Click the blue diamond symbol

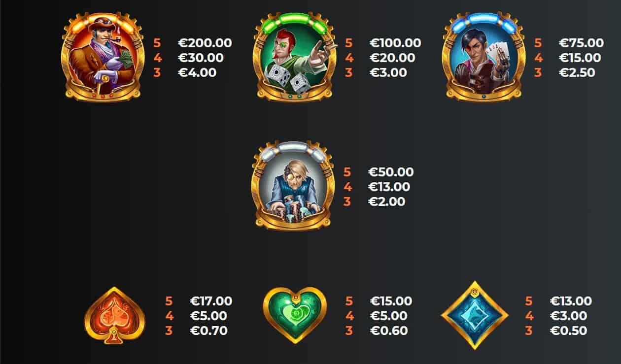click(474, 315)
